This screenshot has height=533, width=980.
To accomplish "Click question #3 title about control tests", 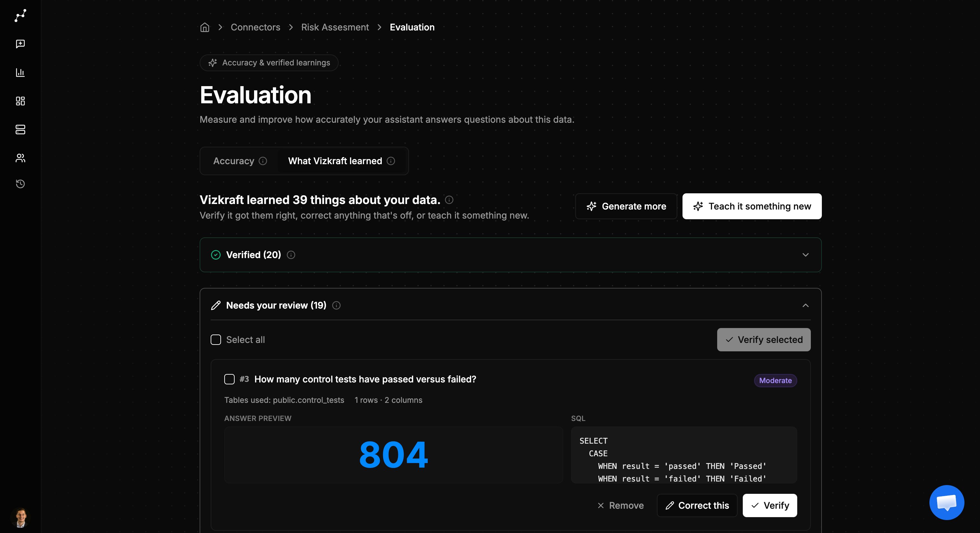I will pyautogui.click(x=365, y=380).
